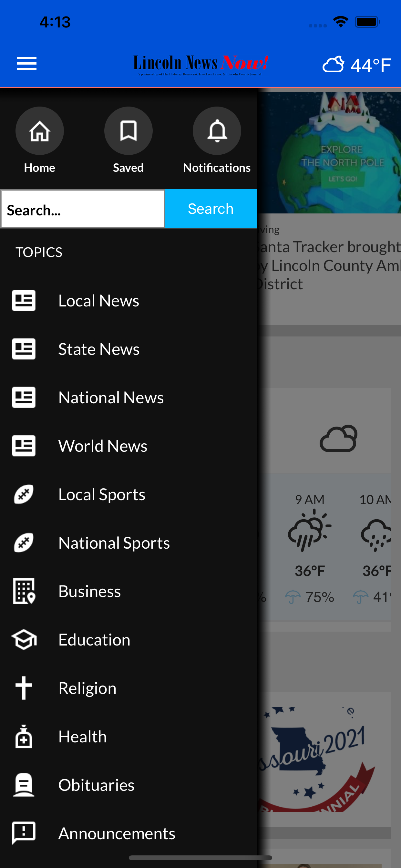This screenshot has width=401, height=868.
Task: Tap the TOPICS section header
Action: point(39,253)
